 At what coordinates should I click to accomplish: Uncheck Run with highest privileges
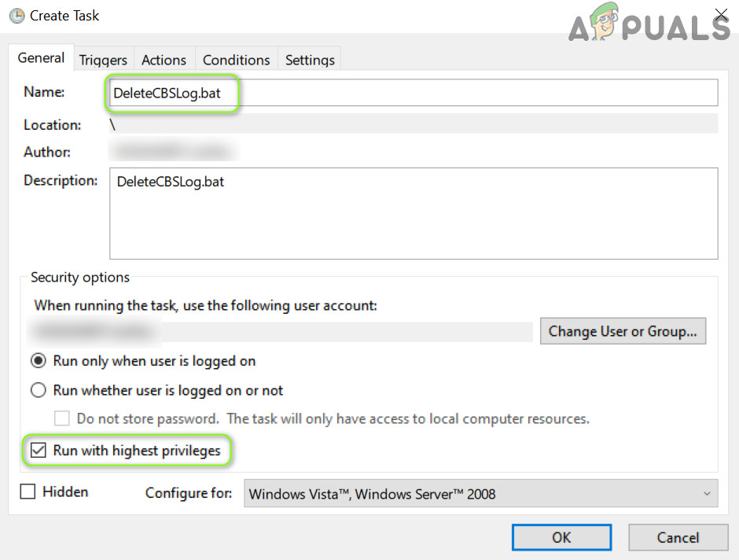(39, 450)
